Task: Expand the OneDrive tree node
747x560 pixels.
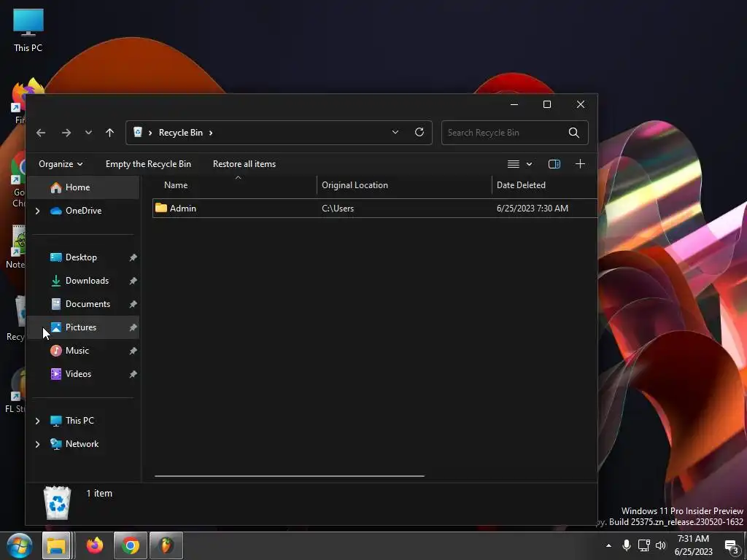Action: (x=38, y=211)
